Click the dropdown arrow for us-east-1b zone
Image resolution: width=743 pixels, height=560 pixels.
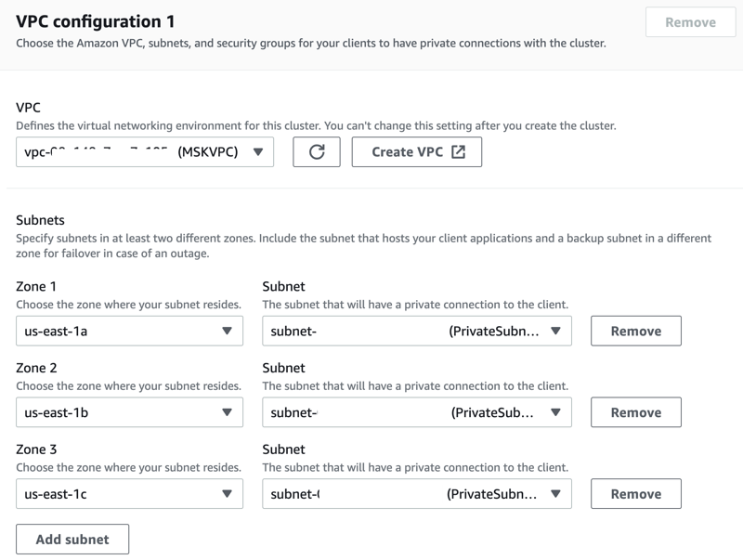pos(227,412)
